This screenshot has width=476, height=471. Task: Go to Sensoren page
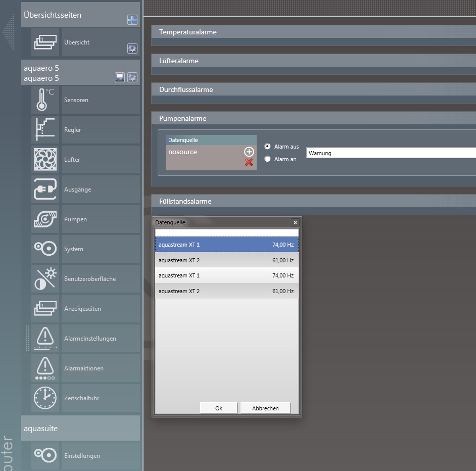[x=101, y=100]
